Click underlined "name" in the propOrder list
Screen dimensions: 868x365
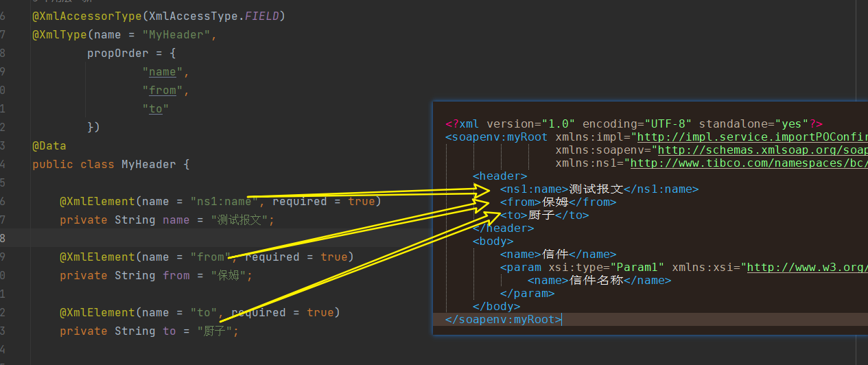pos(163,72)
